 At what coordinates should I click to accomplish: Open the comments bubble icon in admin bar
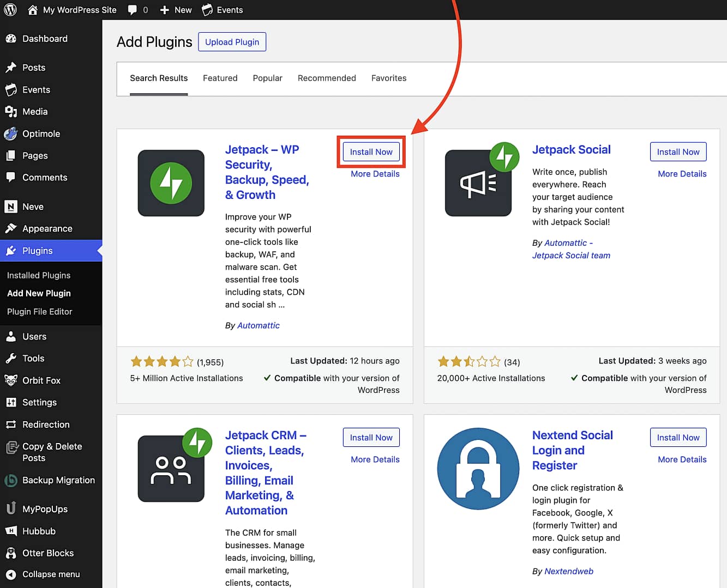coord(133,10)
